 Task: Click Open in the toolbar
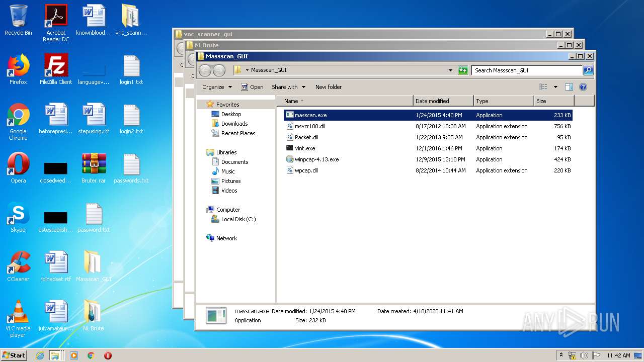pos(252,87)
